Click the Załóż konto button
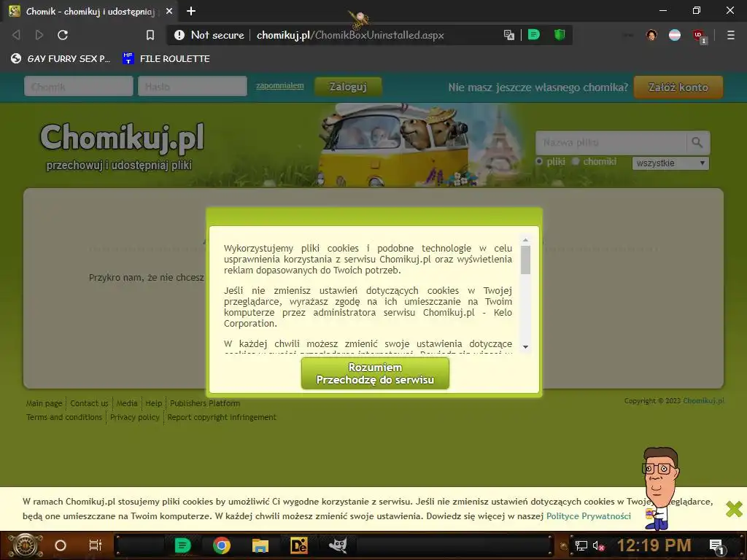 point(678,87)
